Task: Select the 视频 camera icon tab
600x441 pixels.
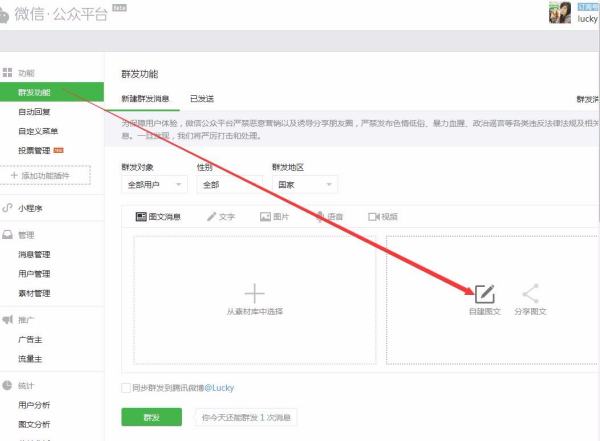Action: (x=373, y=217)
